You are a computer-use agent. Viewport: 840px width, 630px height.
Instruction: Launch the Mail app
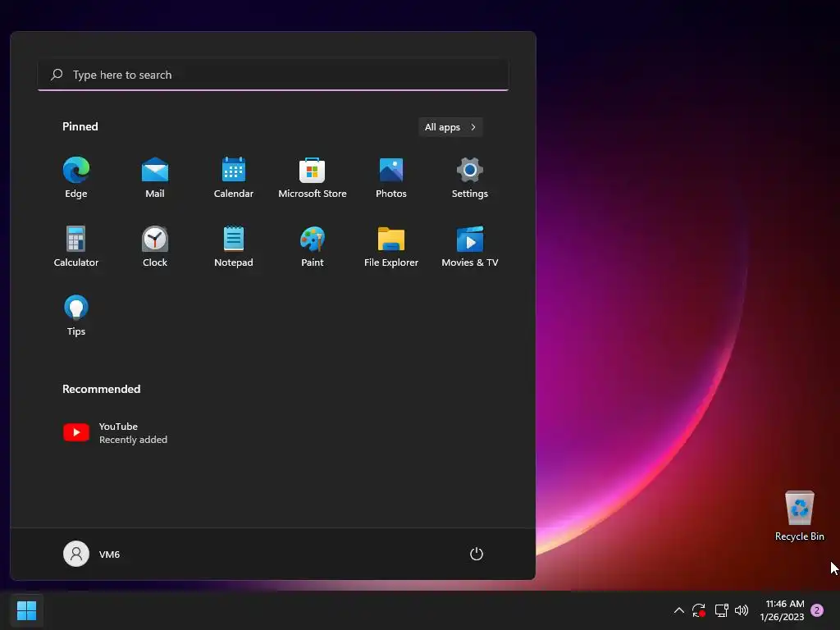[155, 178]
